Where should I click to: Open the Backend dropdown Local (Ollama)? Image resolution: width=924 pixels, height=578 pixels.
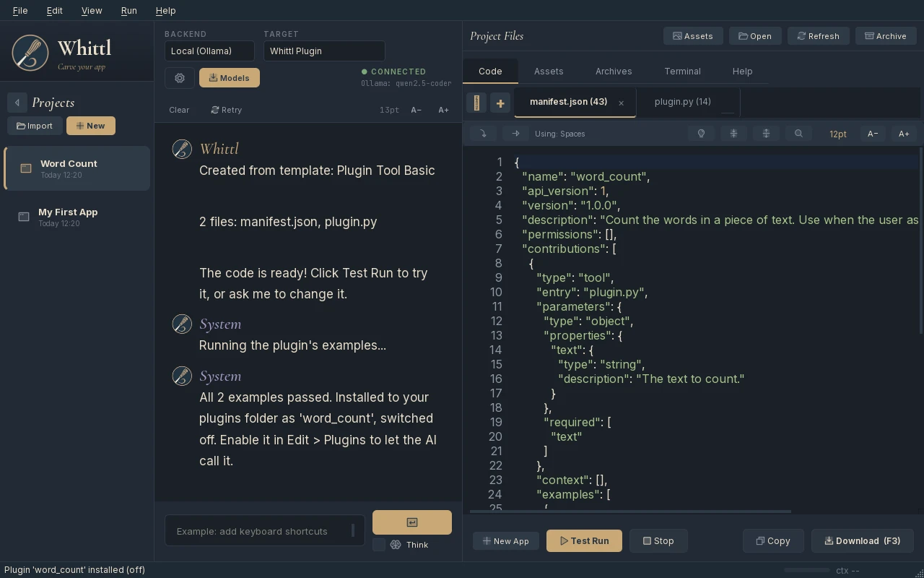[209, 51]
